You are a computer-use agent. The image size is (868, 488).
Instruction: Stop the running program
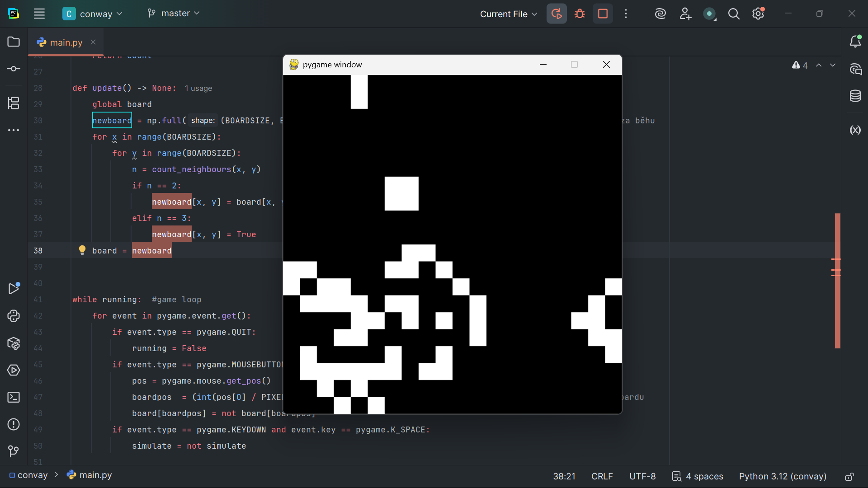[603, 14]
